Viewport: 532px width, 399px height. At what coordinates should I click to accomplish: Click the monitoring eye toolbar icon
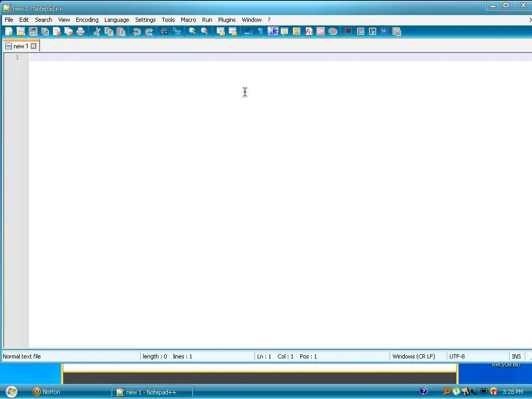pos(333,32)
